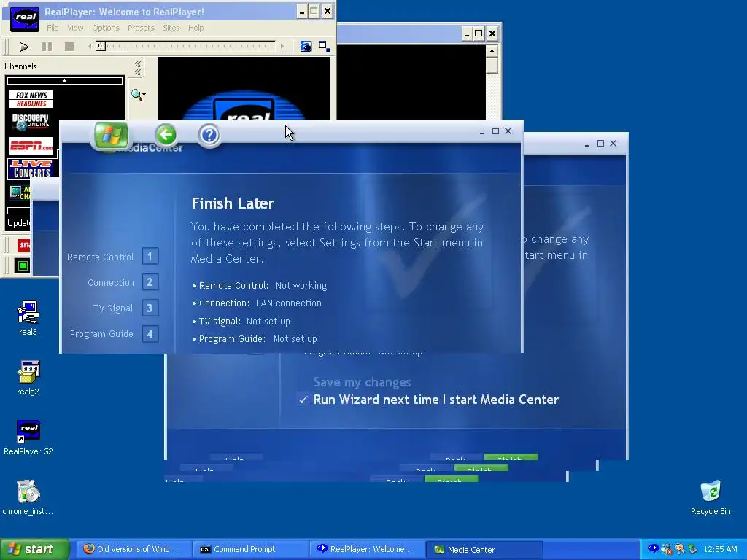Open RealPlayer View menu
Screen dimensions: 747x560
point(75,28)
